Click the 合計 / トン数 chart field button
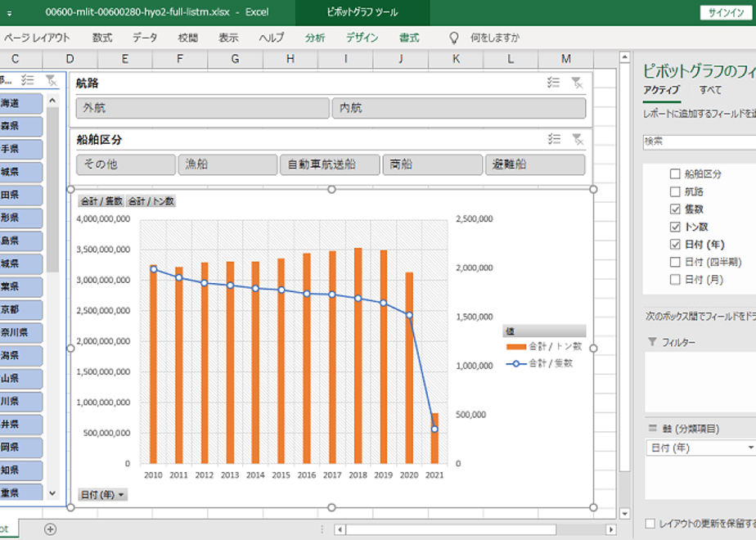Viewport: 756px width, 540px height. click(x=151, y=201)
